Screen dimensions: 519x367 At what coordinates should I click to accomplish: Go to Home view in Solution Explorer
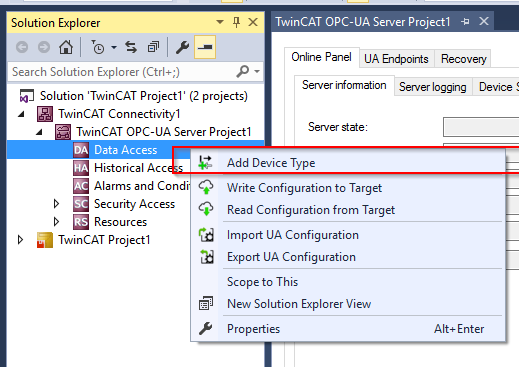(66, 47)
